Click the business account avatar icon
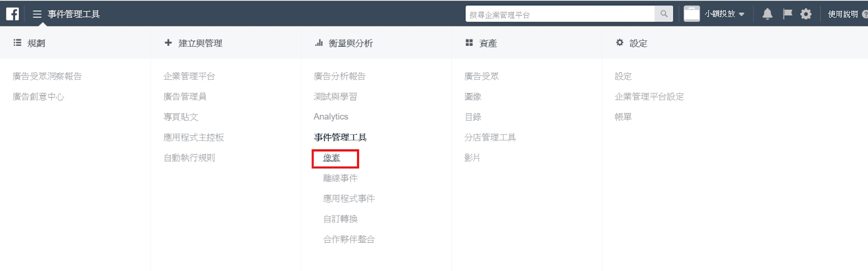This screenshot has height=271, width=868. pos(692,14)
